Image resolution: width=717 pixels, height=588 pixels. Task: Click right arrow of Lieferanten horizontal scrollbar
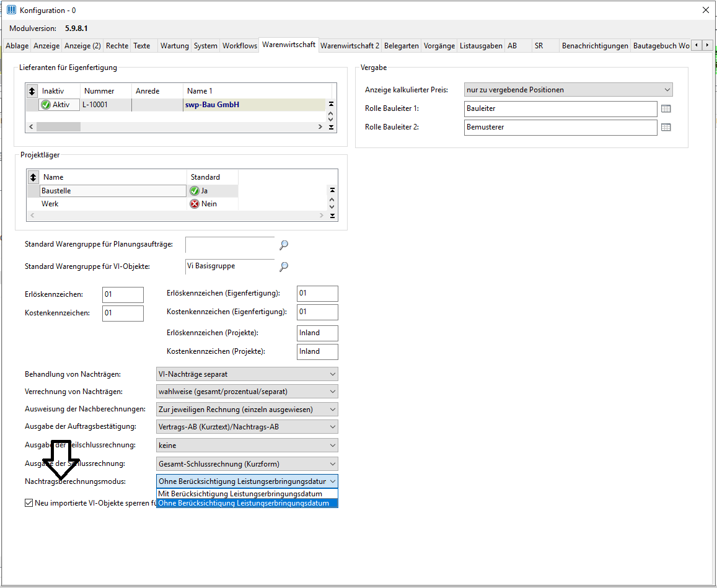(x=320, y=126)
